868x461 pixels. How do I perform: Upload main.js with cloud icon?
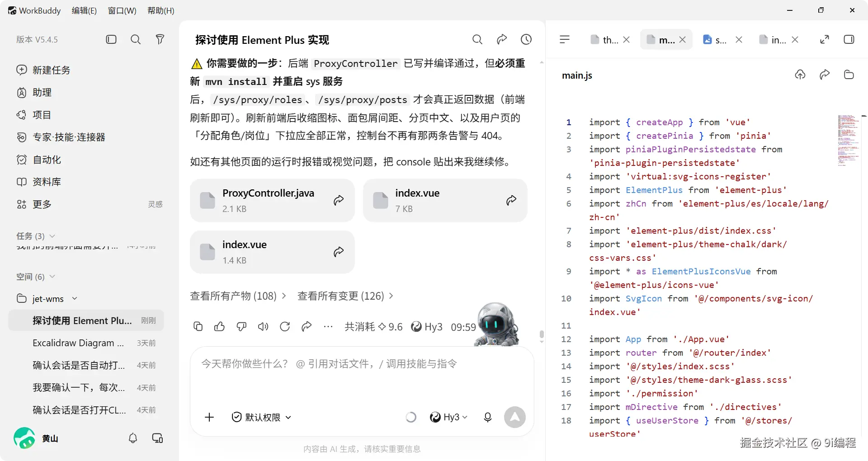click(x=800, y=75)
